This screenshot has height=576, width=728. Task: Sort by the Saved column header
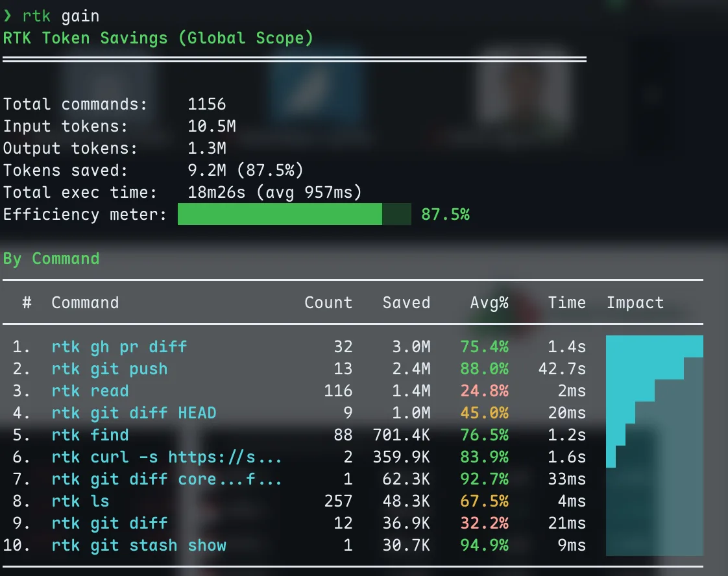[x=406, y=302]
